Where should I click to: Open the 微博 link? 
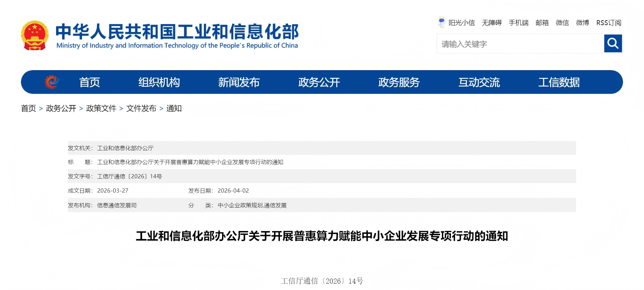click(x=583, y=23)
